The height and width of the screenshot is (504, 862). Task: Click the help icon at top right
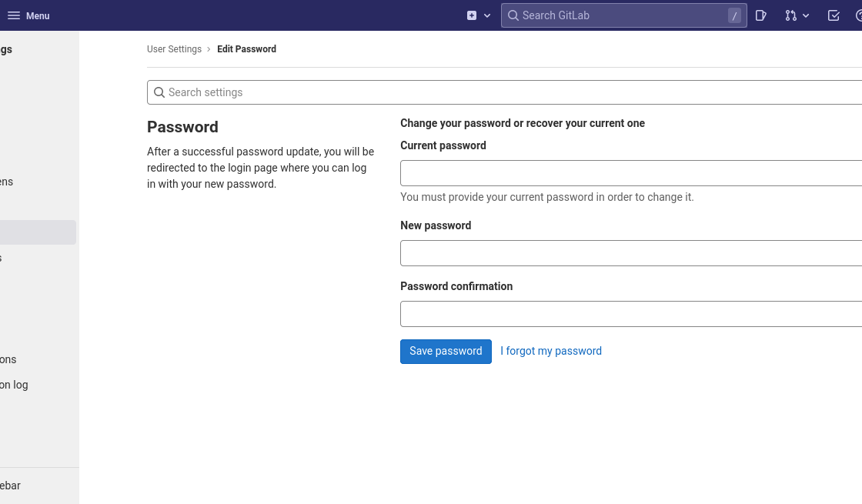858,15
